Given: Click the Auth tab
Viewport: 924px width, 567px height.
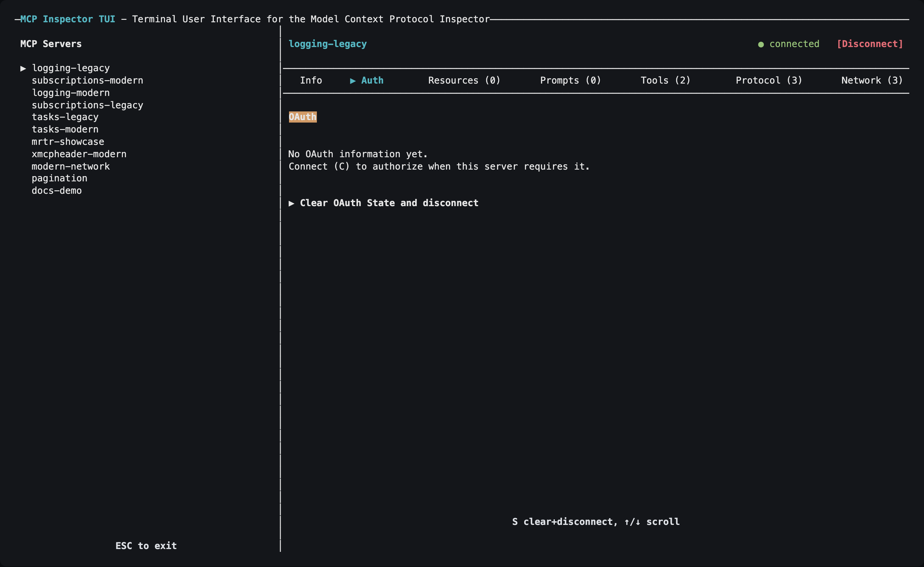Looking at the screenshot, I should point(372,80).
